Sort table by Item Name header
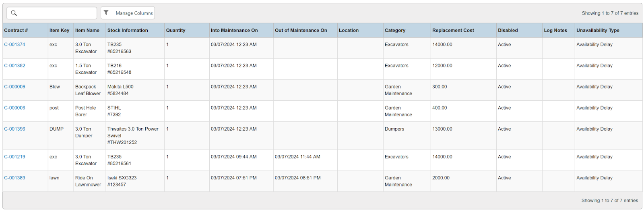Screen dimensions: 644x210 (x=87, y=30)
